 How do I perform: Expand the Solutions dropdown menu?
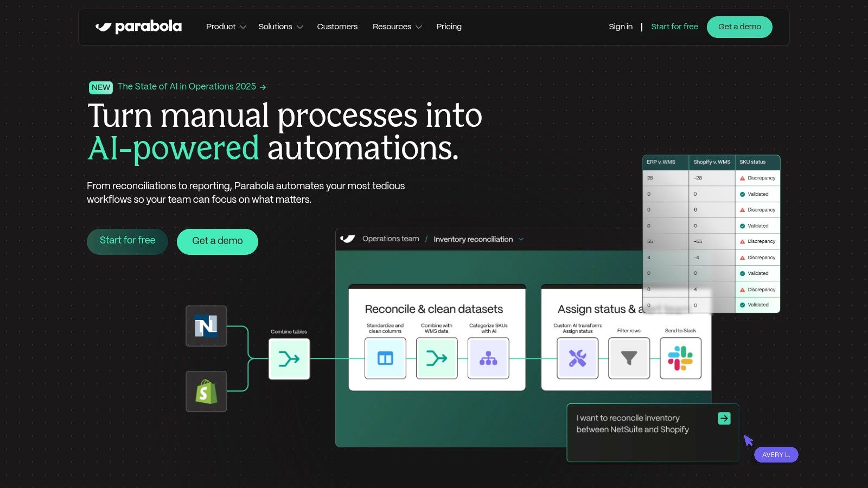(x=280, y=27)
